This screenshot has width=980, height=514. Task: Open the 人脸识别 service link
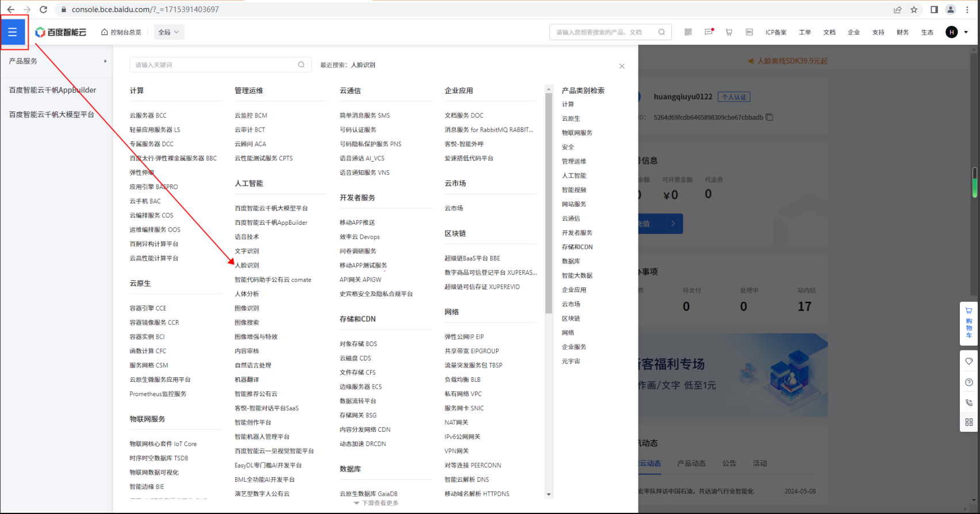[x=247, y=266]
